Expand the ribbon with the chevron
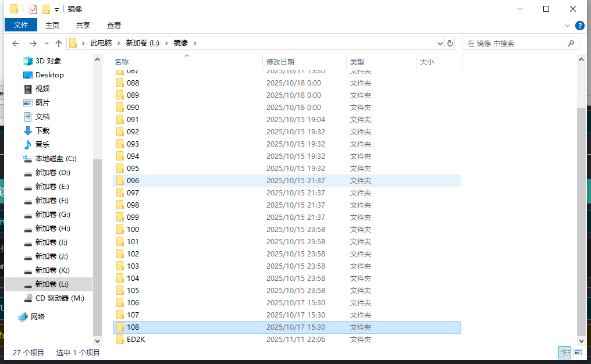591x364 pixels. pyautogui.click(x=567, y=25)
